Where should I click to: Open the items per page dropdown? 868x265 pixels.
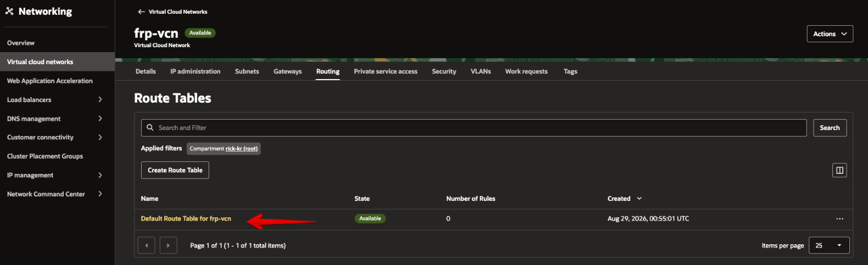tap(828, 245)
